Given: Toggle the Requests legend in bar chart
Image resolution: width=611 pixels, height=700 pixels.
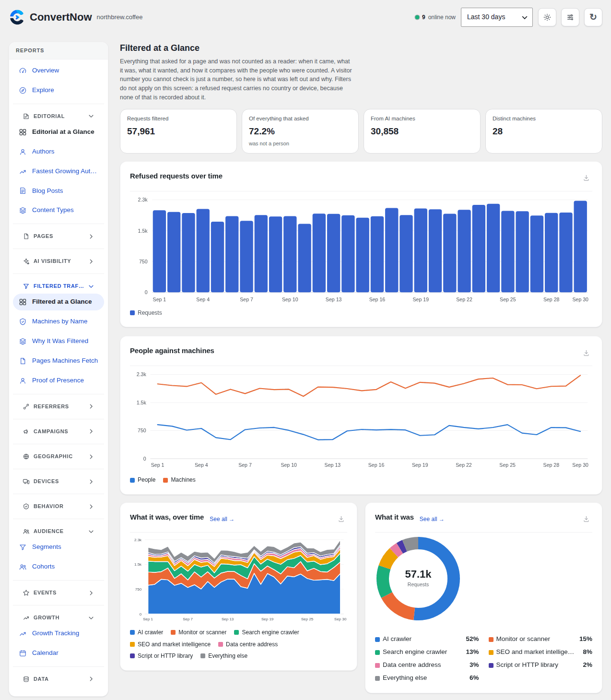Looking at the screenshot, I should tap(146, 313).
